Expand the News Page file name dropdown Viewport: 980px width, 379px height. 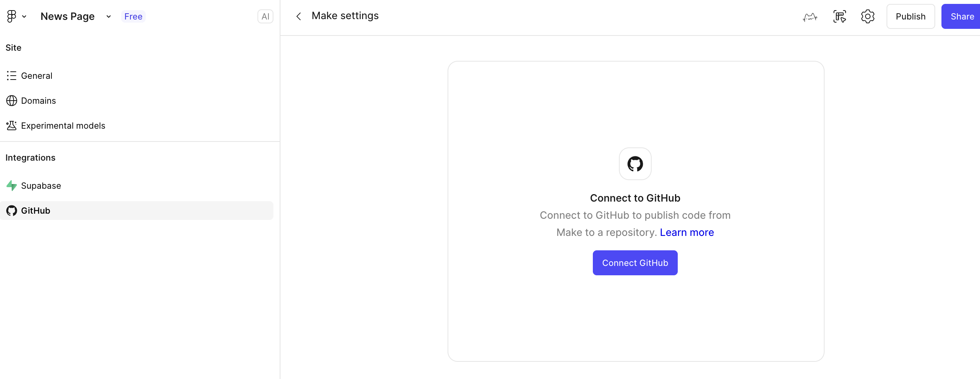click(x=109, y=16)
